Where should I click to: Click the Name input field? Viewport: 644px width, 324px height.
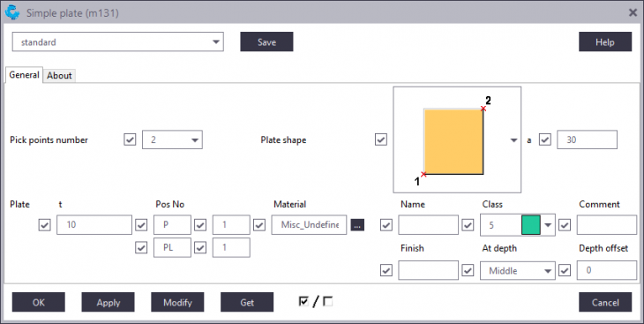click(429, 225)
